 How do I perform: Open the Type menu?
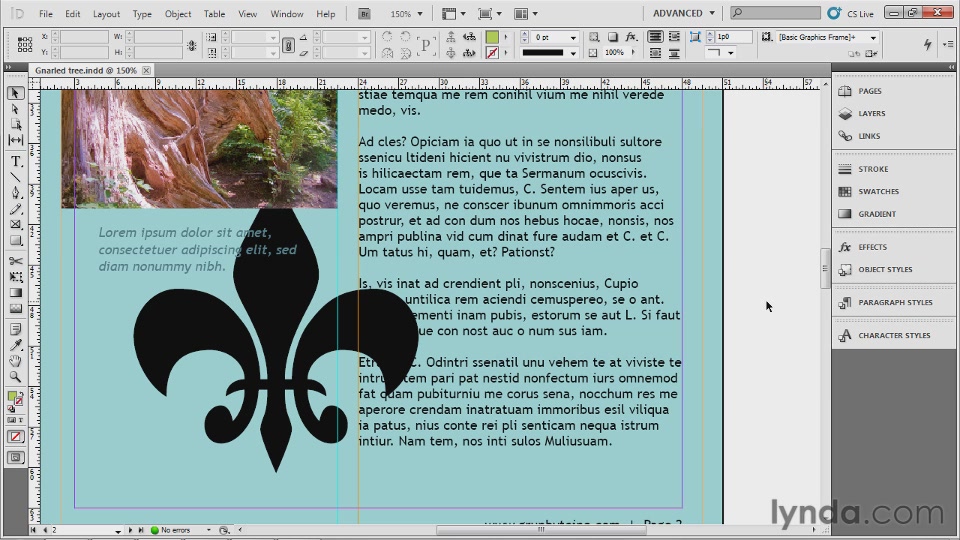pyautogui.click(x=142, y=13)
